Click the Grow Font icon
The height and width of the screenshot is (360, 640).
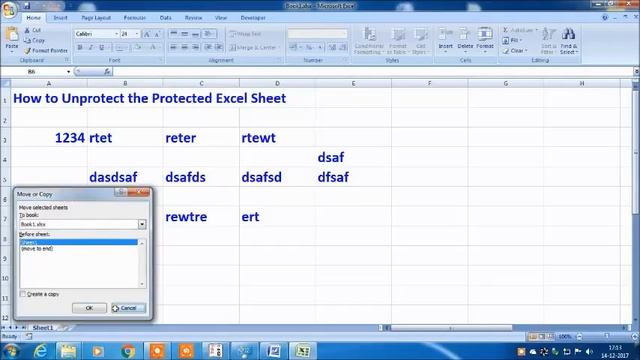click(147, 34)
